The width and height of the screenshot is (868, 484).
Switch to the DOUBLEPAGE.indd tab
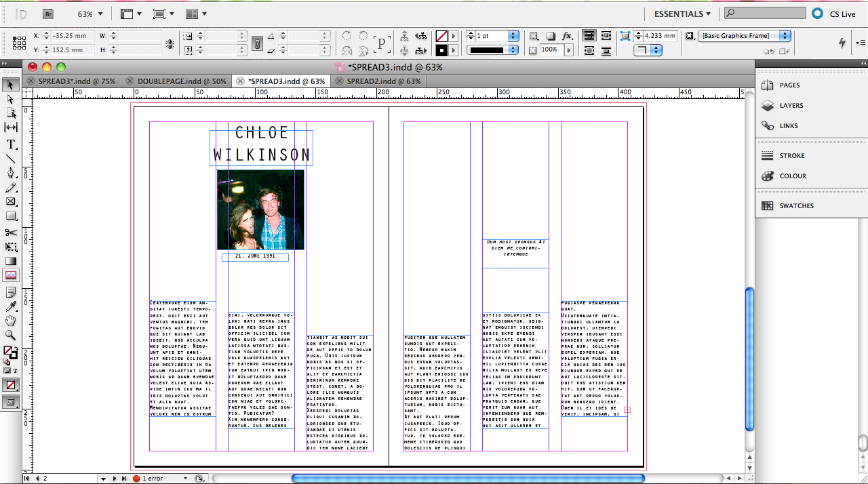tap(178, 81)
